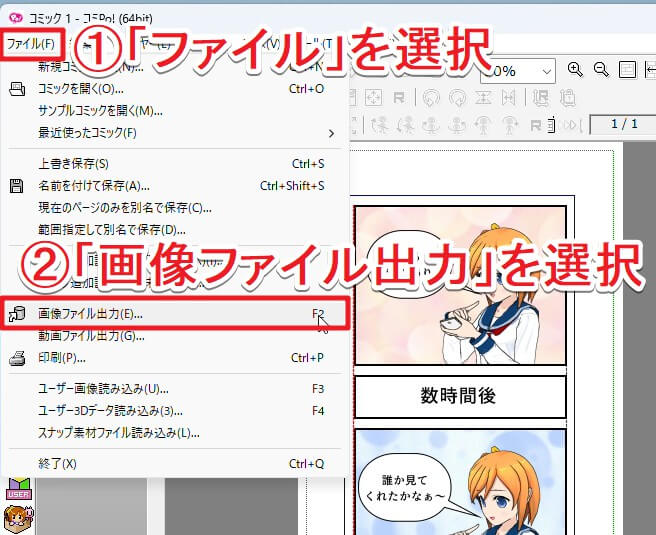Click the fourth character turn icon
This screenshot has width=656, height=535.
[x=457, y=125]
